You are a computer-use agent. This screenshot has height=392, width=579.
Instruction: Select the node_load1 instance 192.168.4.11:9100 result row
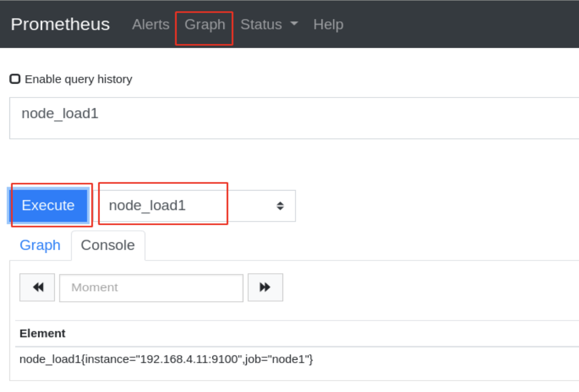(297, 359)
